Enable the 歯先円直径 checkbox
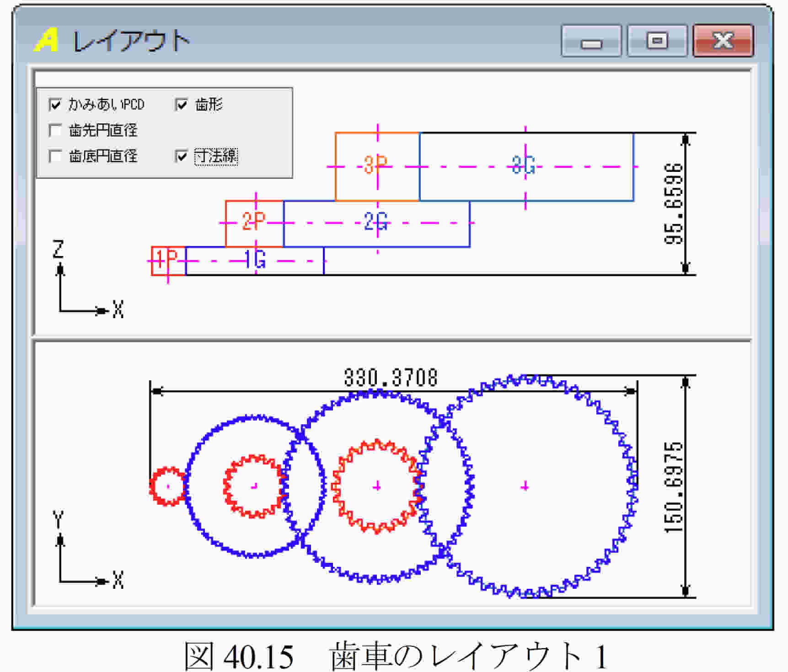 pos(55,130)
